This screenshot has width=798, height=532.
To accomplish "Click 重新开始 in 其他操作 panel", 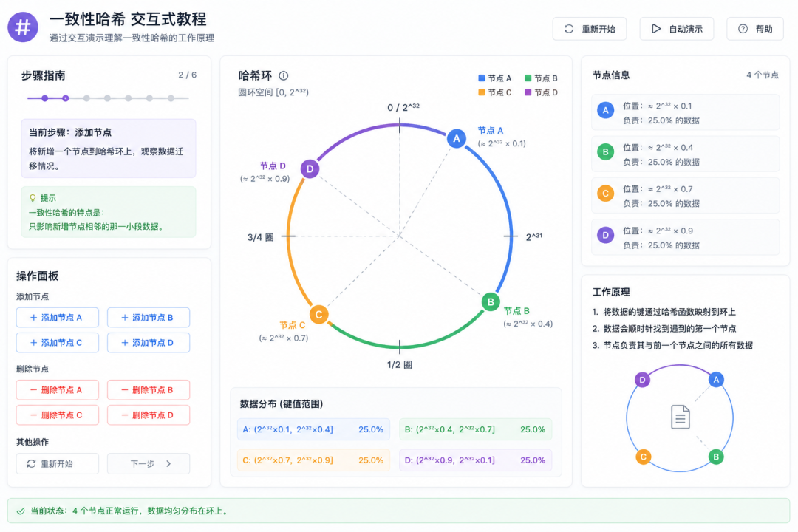I will (x=58, y=464).
